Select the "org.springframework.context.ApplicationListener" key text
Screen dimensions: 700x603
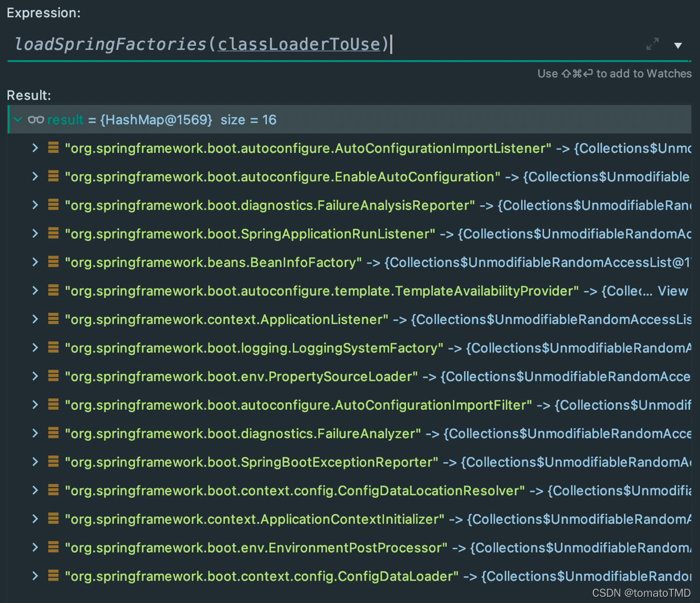(x=227, y=320)
